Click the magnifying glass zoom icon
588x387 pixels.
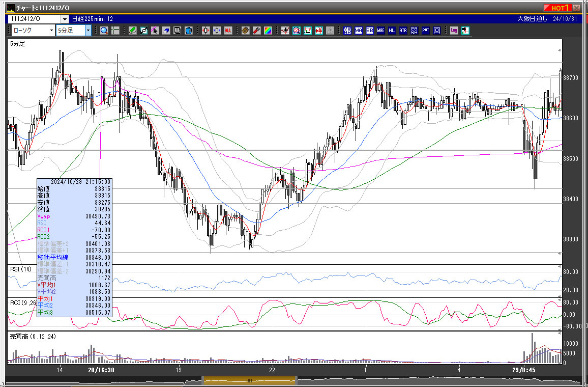click(x=104, y=31)
